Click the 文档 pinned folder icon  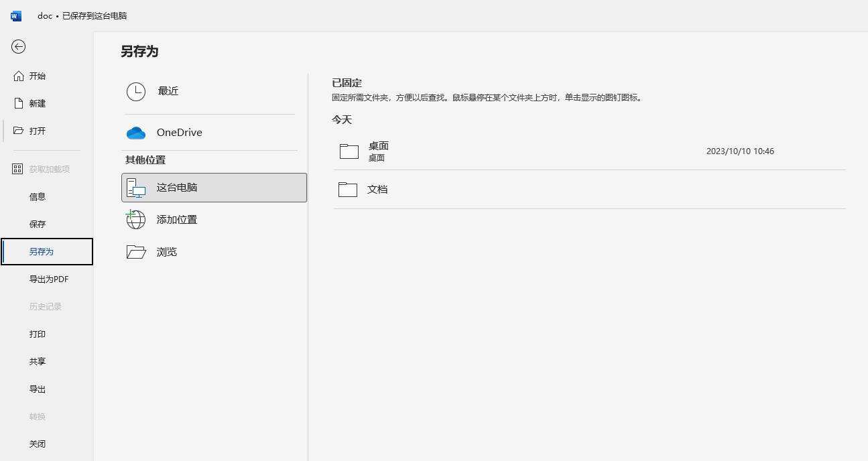348,189
